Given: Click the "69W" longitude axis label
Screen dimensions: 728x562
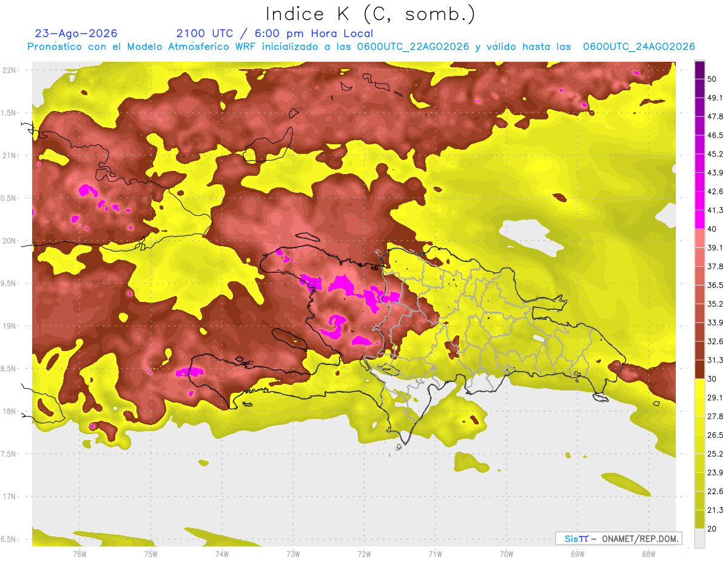Looking at the screenshot, I should [577, 554].
